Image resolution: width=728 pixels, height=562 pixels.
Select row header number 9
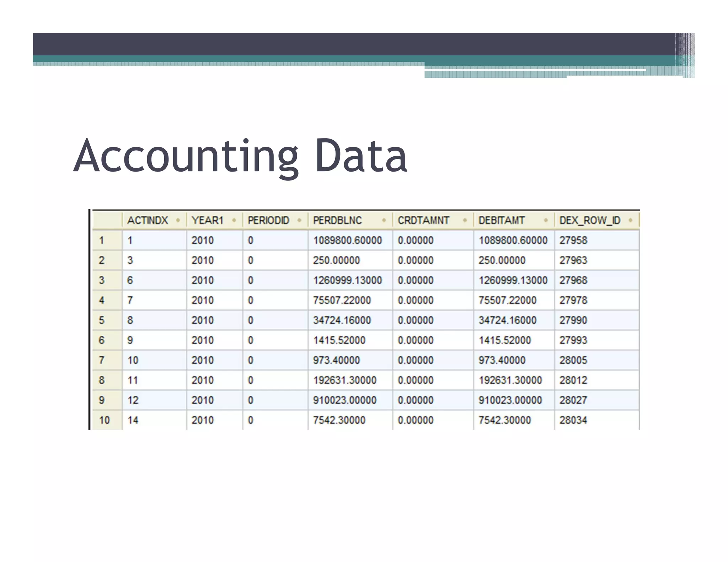pos(107,400)
